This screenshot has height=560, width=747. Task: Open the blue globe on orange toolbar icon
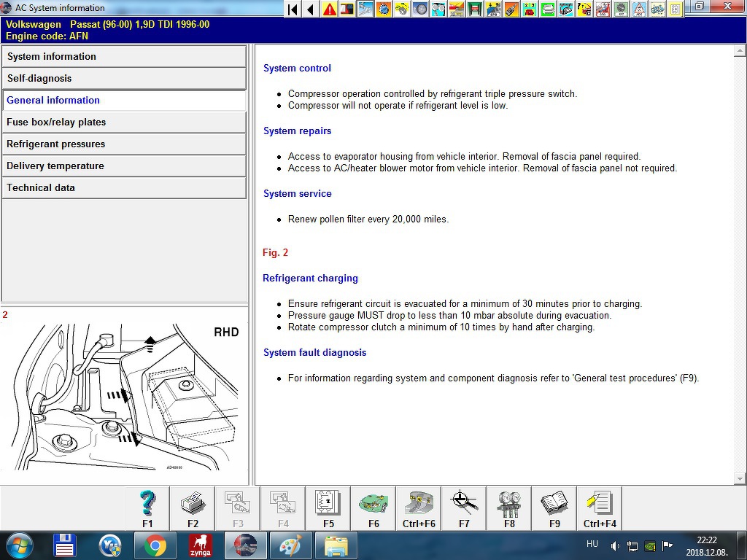pos(384,9)
